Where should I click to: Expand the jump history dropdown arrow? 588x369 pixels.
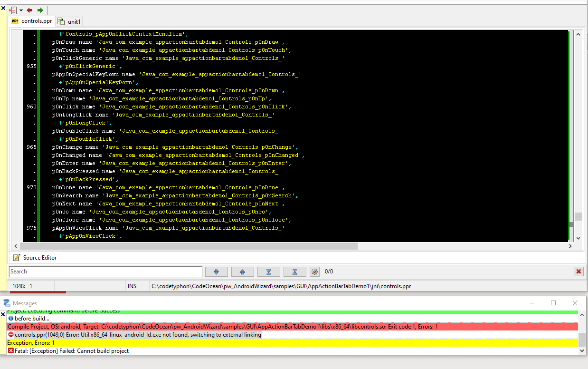[x=21, y=10]
